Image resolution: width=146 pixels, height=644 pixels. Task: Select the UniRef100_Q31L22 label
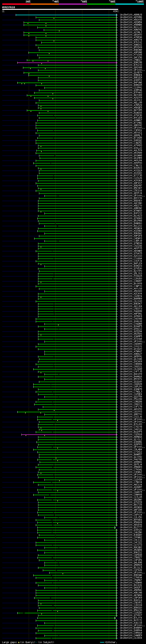click(x=131, y=148)
